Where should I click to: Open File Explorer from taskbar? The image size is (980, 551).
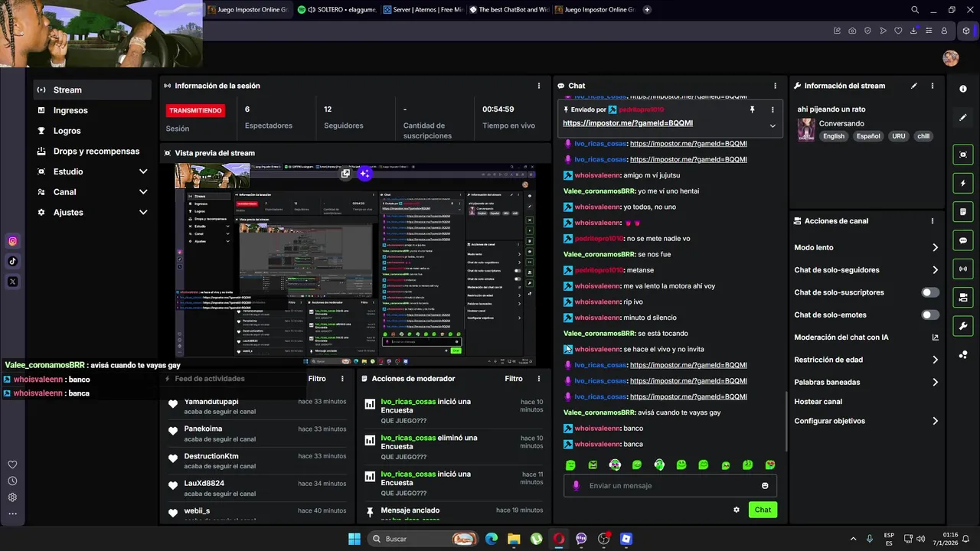514,539
